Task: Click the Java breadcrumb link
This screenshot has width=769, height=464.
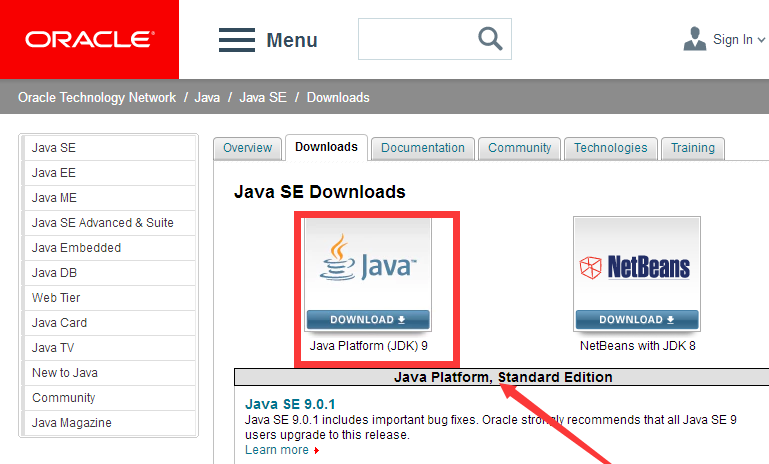Action: pos(207,98)
